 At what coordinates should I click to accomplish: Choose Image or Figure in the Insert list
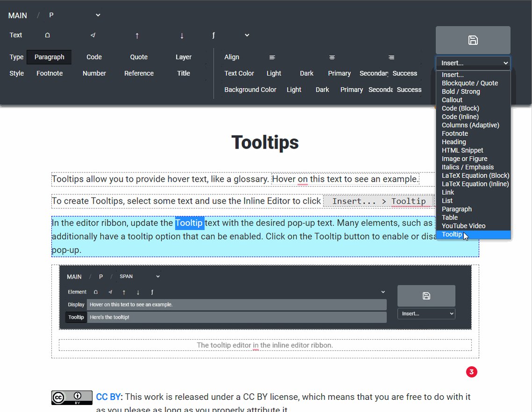point(473,159)
